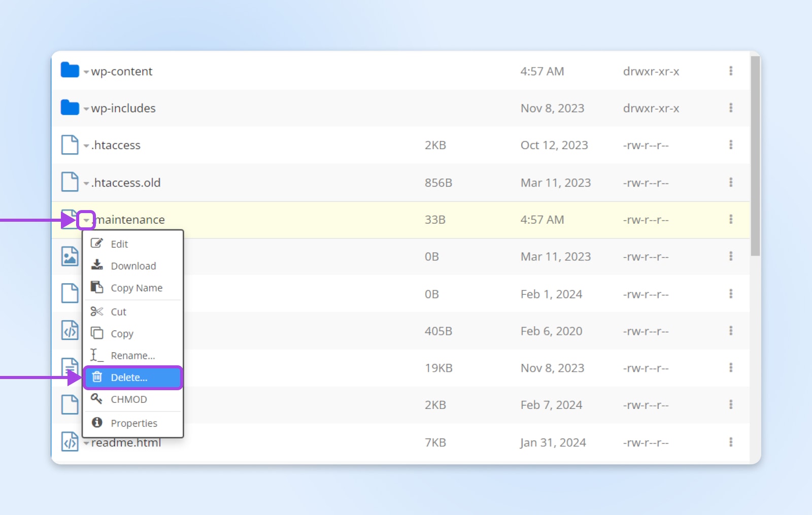The width and height of the screenshot is (812, 515).
Task: Open the three-dot menu for readme.html
Action: 731,442
